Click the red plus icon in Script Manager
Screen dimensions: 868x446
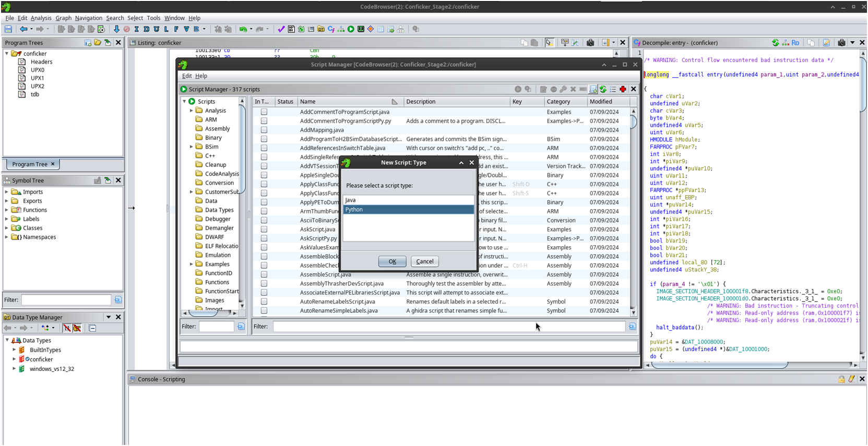623,89
